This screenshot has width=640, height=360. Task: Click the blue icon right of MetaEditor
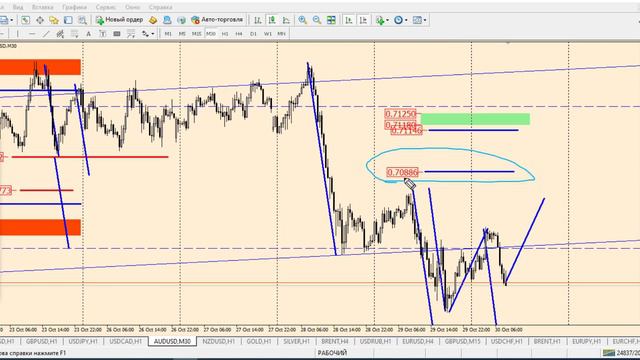point(167,20)
